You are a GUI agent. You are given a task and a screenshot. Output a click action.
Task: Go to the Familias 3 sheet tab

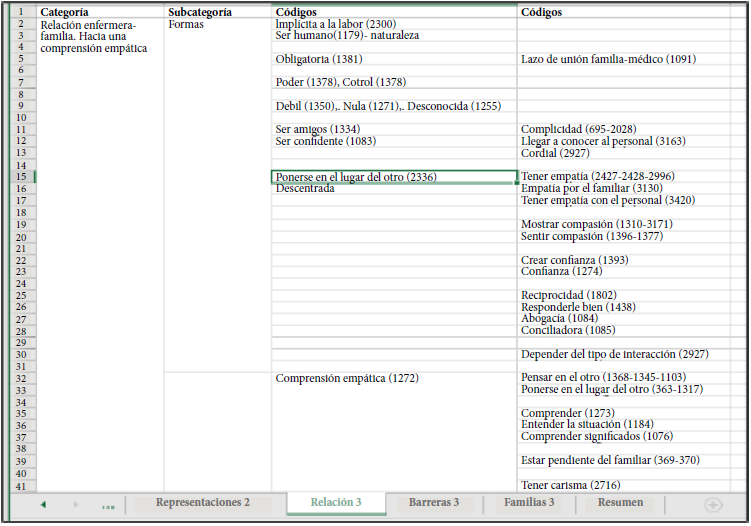pyautogui.click(x=529, y=503)
